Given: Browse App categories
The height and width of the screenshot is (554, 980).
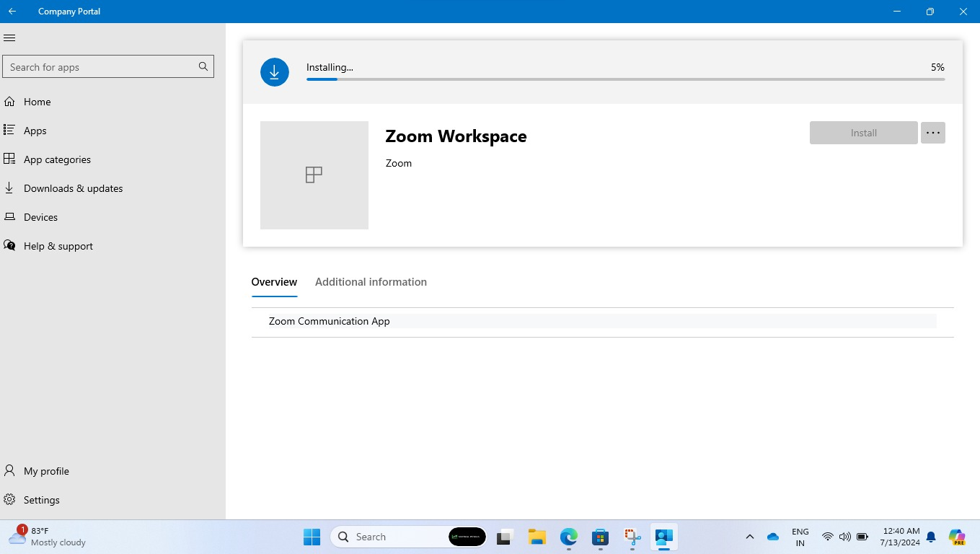Looking at the screenshot, I should (112, 159).
